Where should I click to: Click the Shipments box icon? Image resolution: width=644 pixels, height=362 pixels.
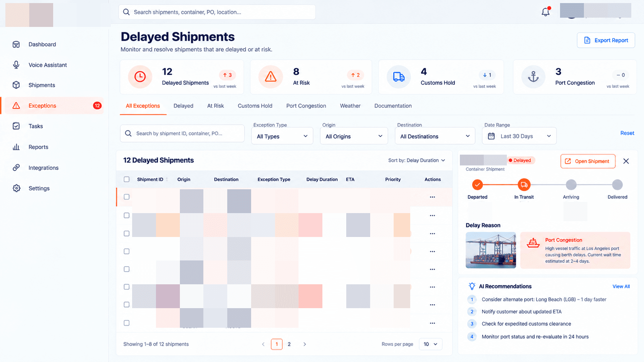(x=16, y=85)
